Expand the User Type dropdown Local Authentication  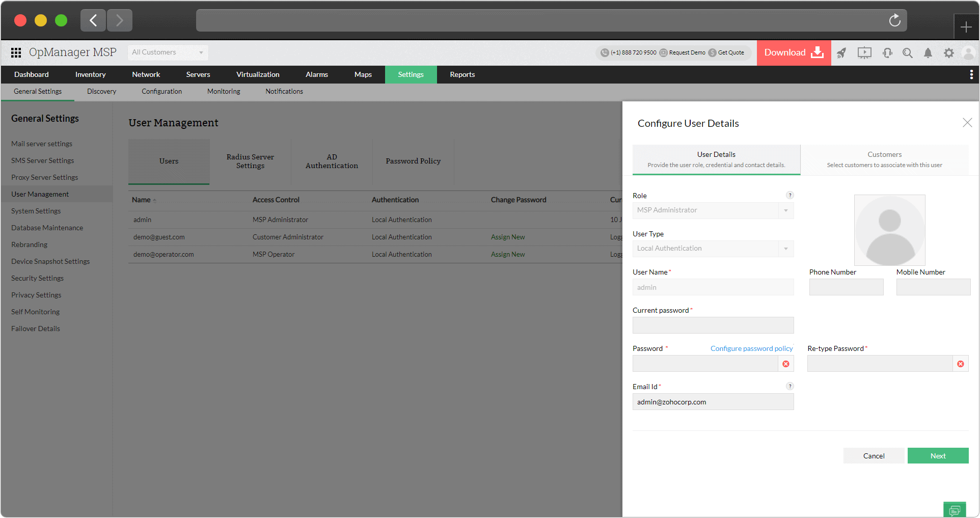[x=713, y=249]
